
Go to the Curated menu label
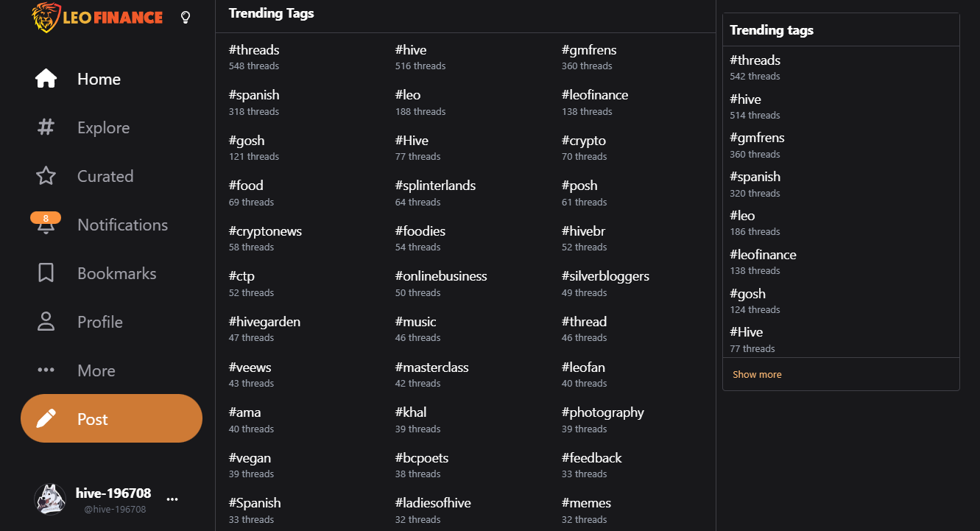click(x=105, y=176)
